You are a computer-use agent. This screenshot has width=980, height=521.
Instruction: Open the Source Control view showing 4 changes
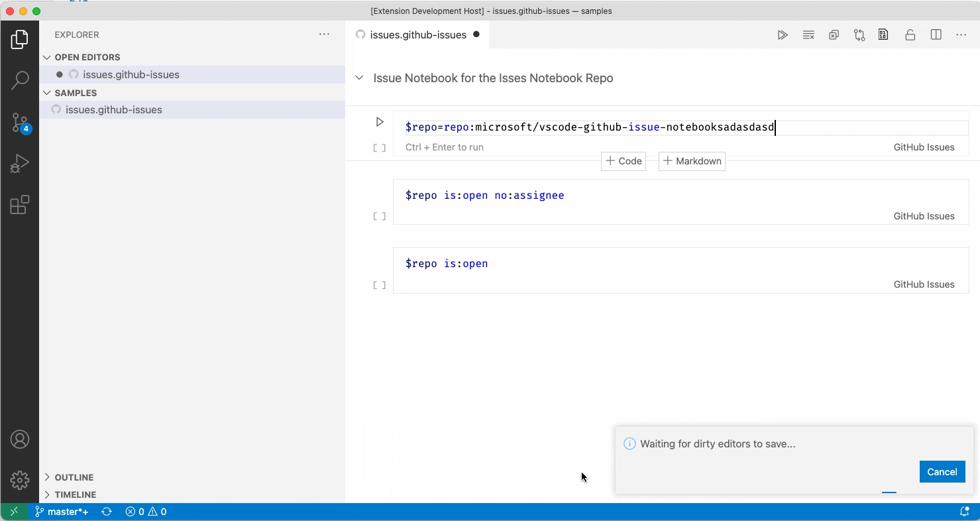(20, 122)
